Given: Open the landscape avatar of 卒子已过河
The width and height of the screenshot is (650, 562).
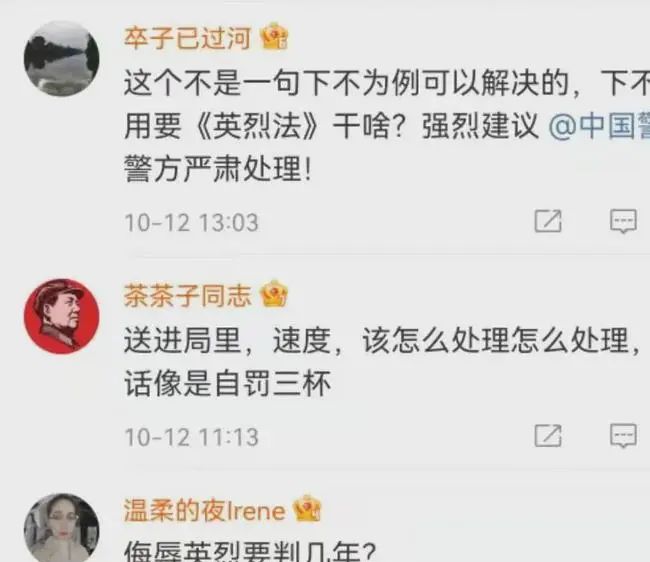Looking at the screenshot, I should [61, 59].
